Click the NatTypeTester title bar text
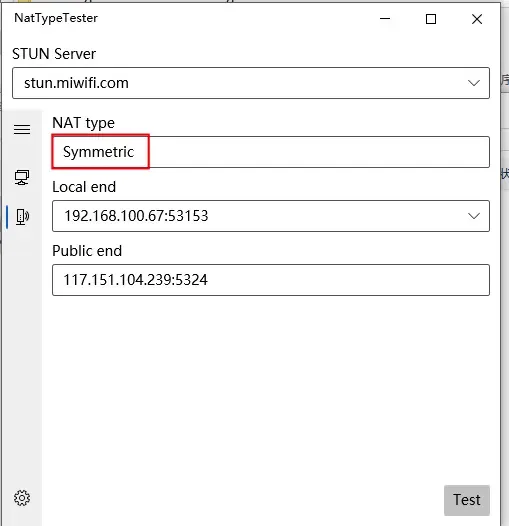Viewport: 509px width, 526px height. coord(56,18)
